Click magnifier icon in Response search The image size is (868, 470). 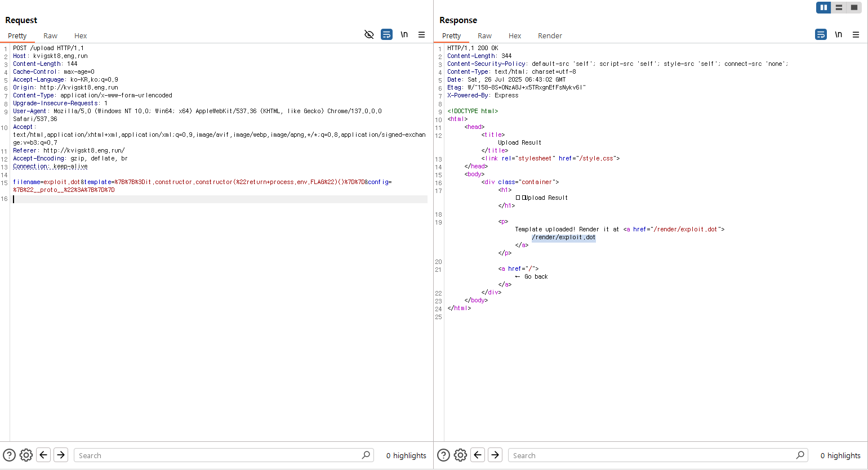point(800,455)
